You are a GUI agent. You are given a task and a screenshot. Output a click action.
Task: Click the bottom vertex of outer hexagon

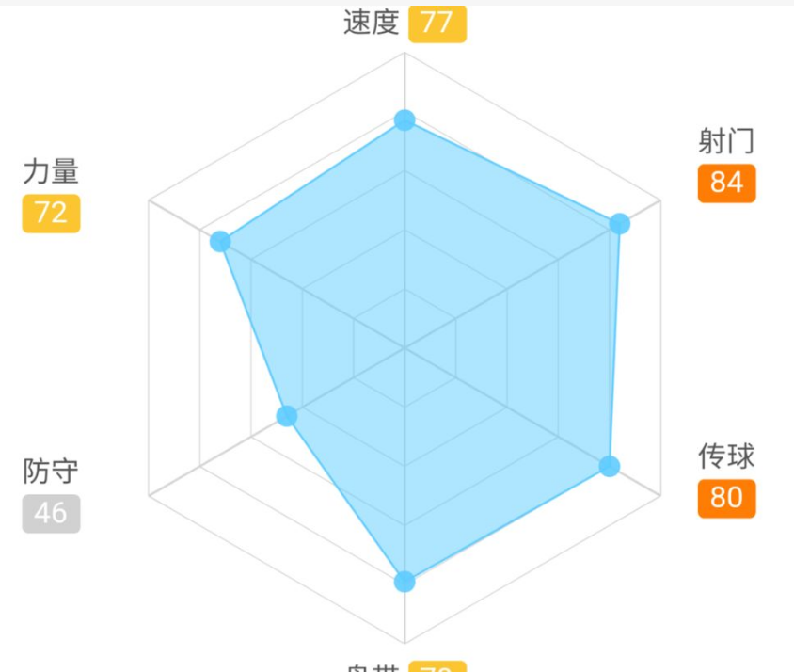coord(405,643)
